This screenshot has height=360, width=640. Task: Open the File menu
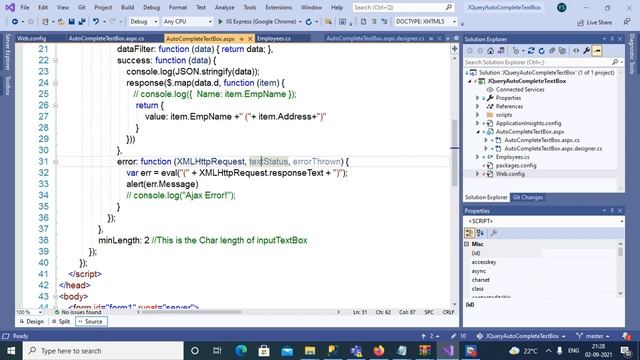pos(24,7)
